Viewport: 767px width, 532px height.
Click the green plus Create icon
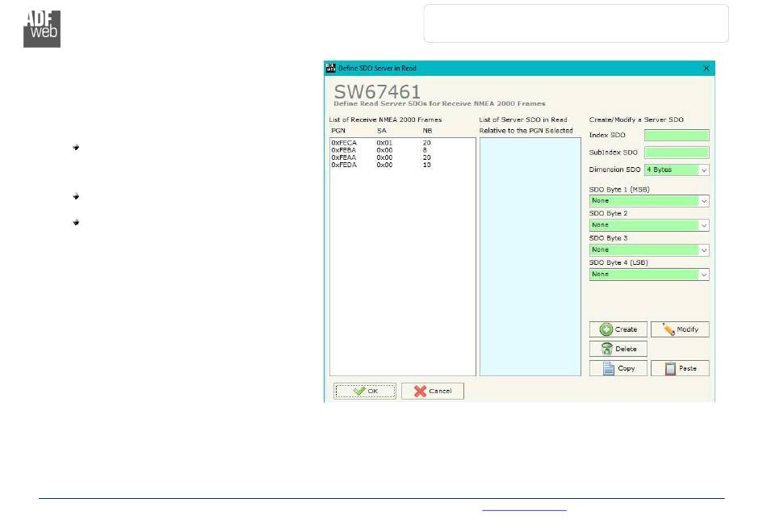tap(606, 329)
